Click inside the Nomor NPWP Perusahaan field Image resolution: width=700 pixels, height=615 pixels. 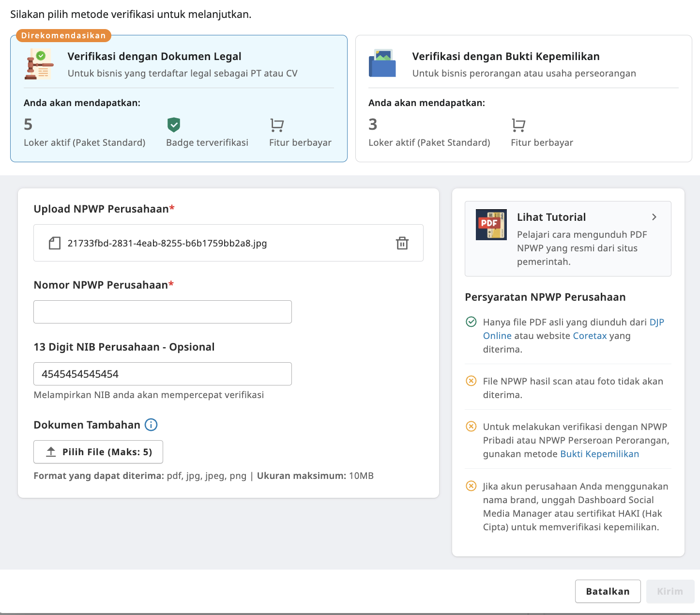pos(162,311)
